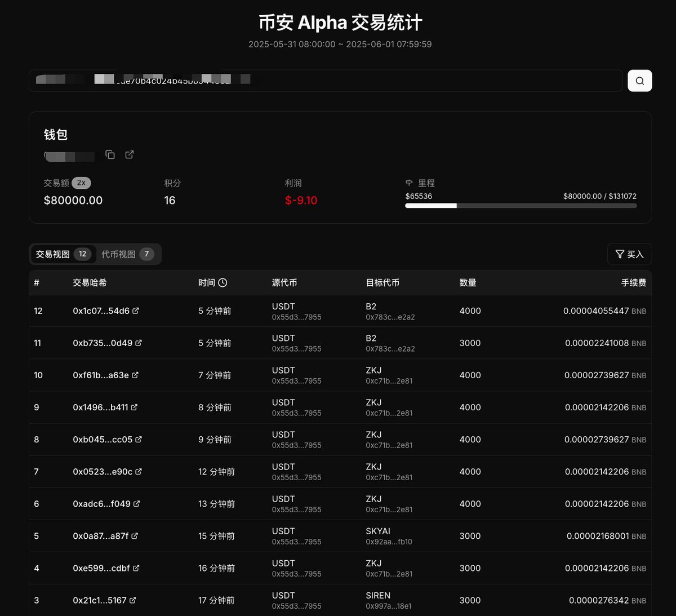Image resolution: width=676 pixels, height=616 pixels.
Task: Open external link icon for transaction 0xb735...0d49
Action: (x=139, y=343)
